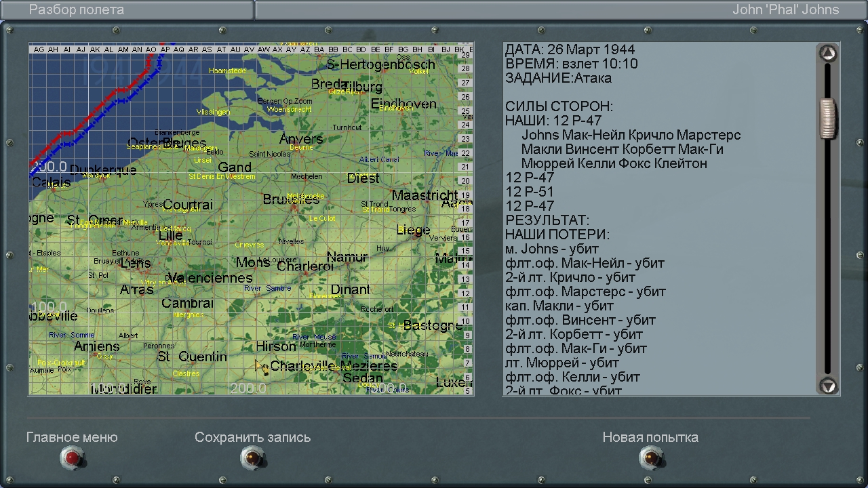Click the loss entry 'м. Johns - убит'
868x488 pixels.
552,249
